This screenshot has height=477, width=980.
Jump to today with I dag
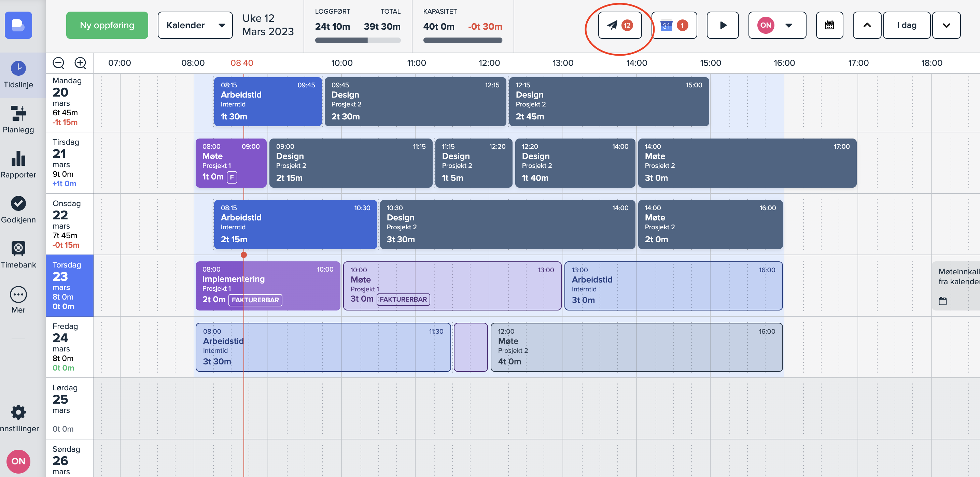click(906, 26)
